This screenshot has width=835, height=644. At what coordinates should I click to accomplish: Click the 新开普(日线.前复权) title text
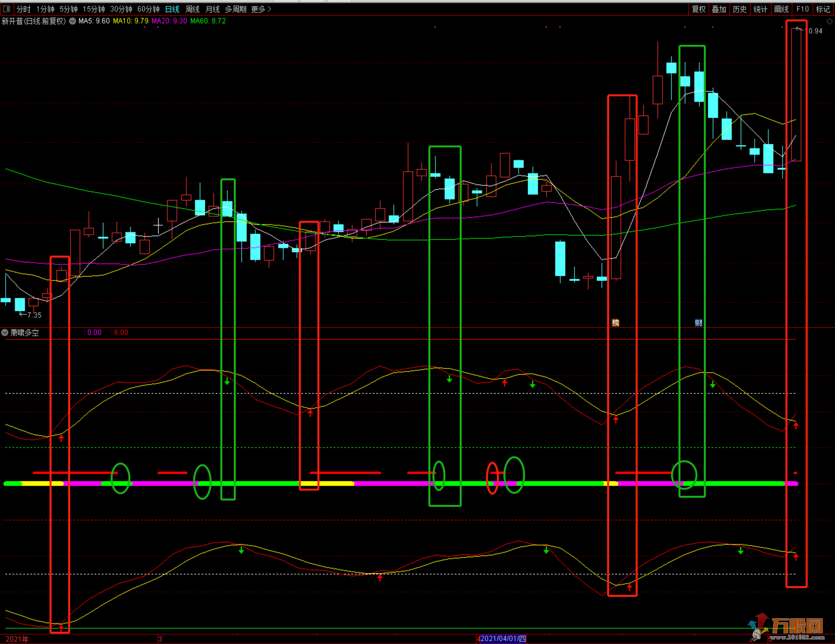[34, 21]
